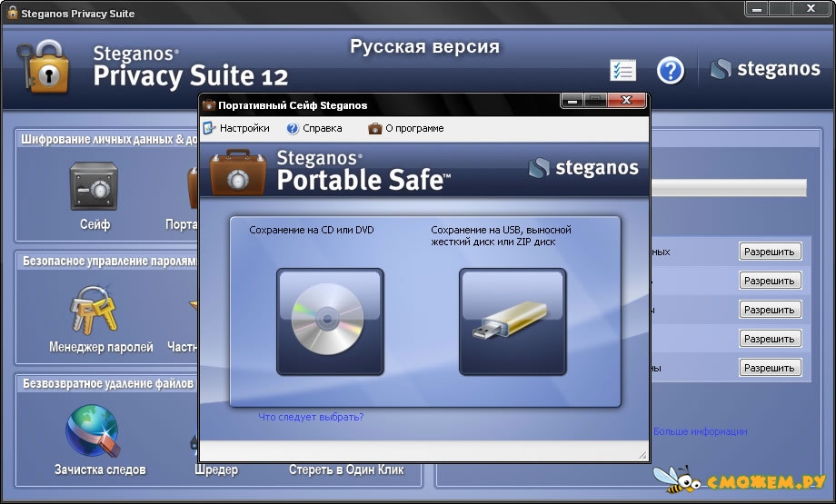Viewport: 836px width, 504px height.
Task: Select Стереть в Один Клик
Action: [x=346, y=469]
